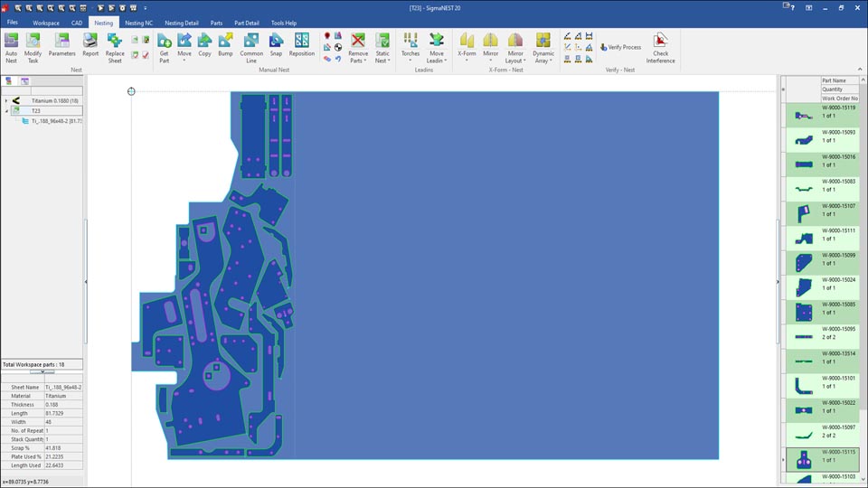Collapse the T23 tree node
This screenshot has width=868, height=488.
[x=6, y=110]
